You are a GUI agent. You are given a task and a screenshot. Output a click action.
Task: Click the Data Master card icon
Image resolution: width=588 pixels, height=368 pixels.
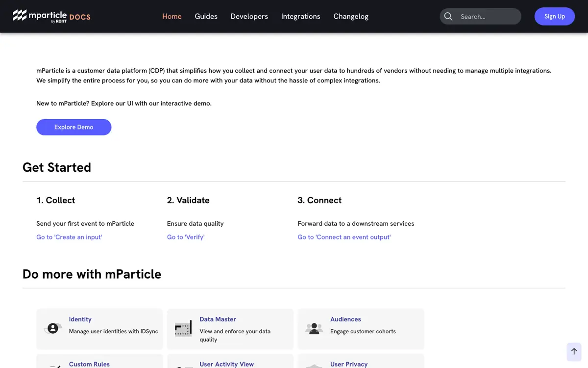183,328
